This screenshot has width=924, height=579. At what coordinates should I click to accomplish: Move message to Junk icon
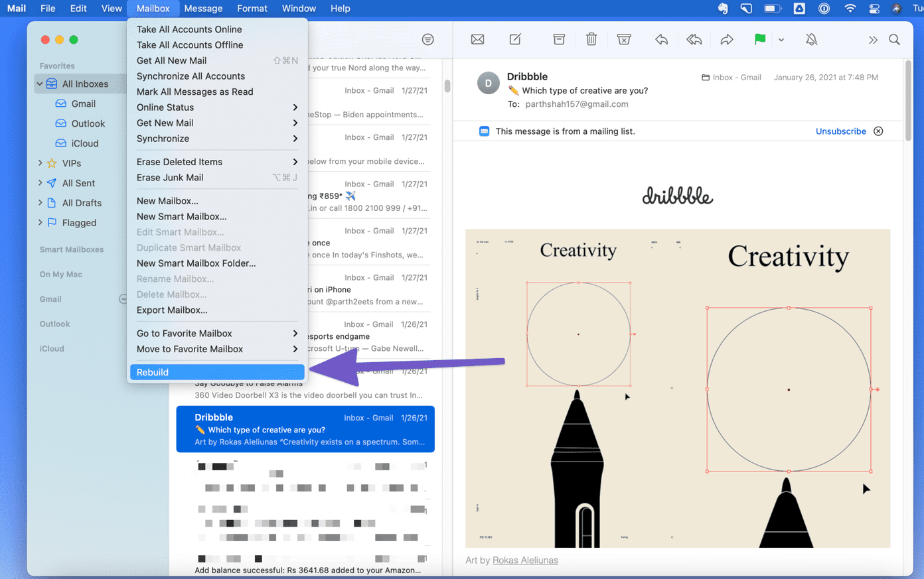pos(624,40)
